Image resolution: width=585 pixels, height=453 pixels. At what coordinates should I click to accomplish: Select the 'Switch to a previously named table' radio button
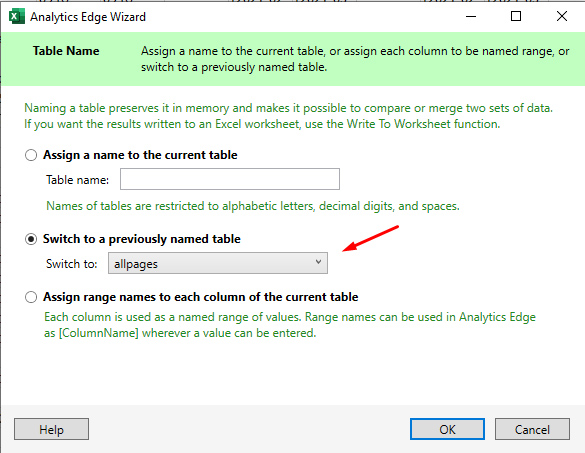tap(31, 239)
